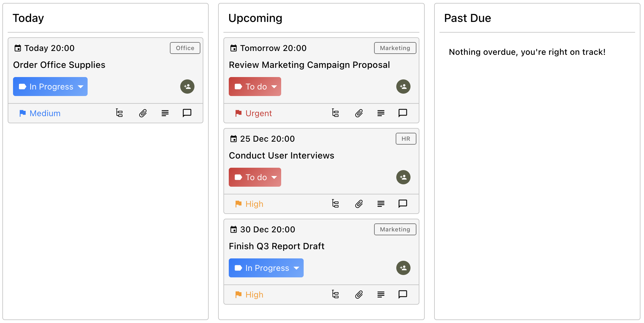The image size is (644, 323).
Task: Click the Upcoming section header
Action: point(255,18)
